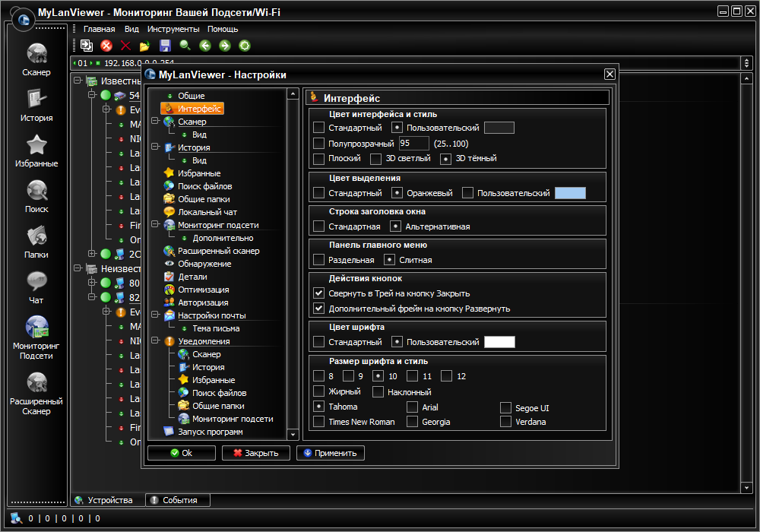The image size is (760, 532).
Task: Open the Помощь menu
Action: point(223,29)
